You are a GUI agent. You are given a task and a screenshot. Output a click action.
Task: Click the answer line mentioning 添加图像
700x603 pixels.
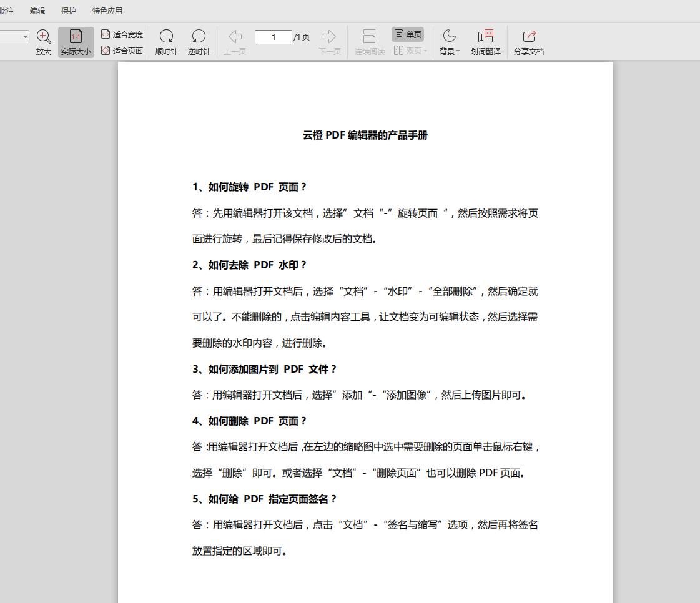pyautogui.click(x=360, y=395)
